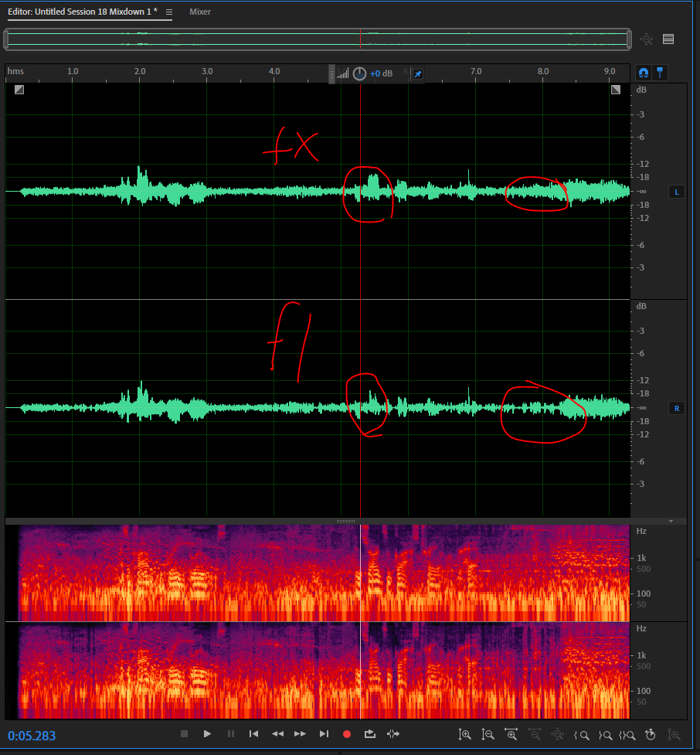The image size is (700, 755).
Task: Click Zoom Out Amplitude icon
Action: pos(488,734)
